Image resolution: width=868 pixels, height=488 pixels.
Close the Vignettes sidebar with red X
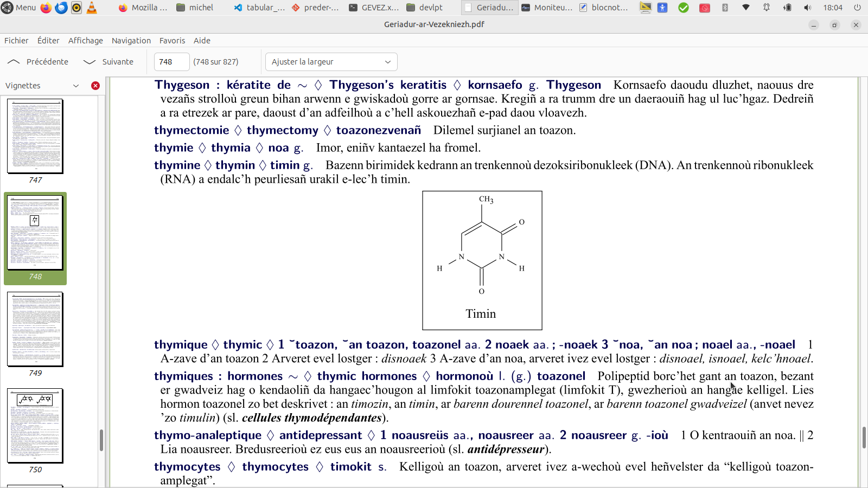click(x=95, y=86)
